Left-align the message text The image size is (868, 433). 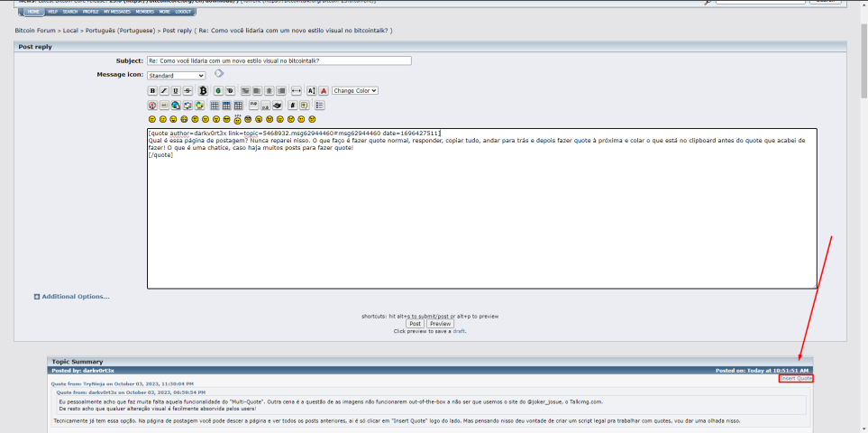coord(257,91)
